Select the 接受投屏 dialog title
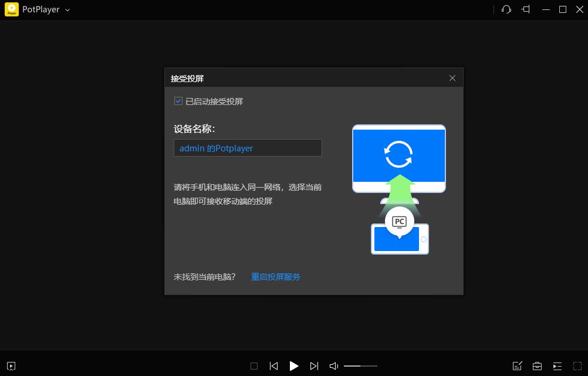 pyautogui.click(x=186, y=77)
